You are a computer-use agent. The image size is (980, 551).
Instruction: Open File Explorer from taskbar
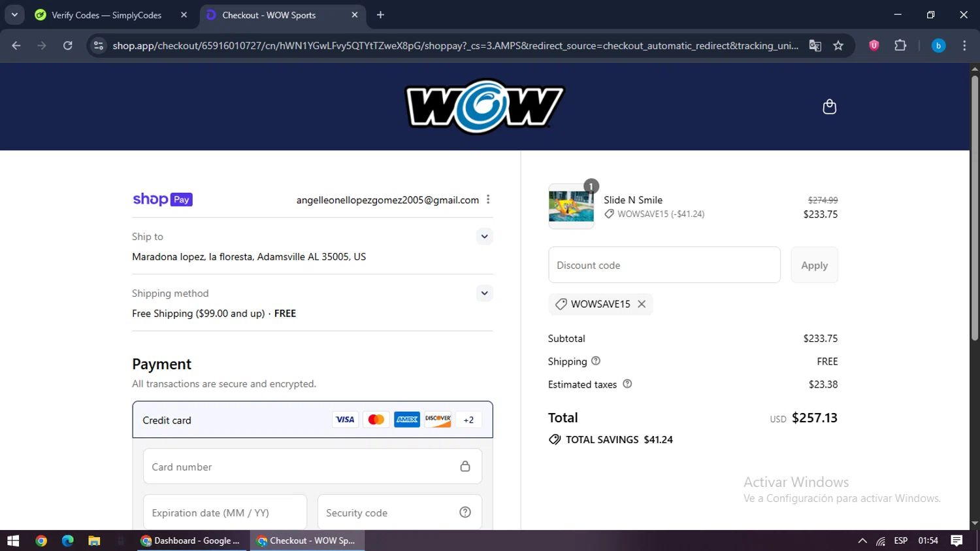(x=94, y=541)
